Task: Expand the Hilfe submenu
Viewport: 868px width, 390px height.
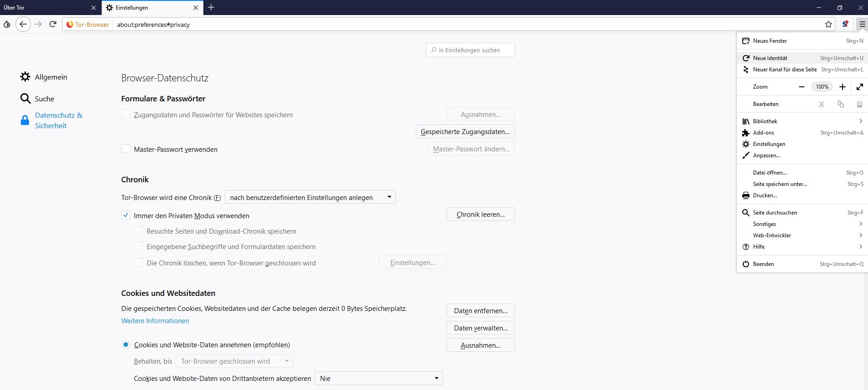Action: tap(802, 247)
